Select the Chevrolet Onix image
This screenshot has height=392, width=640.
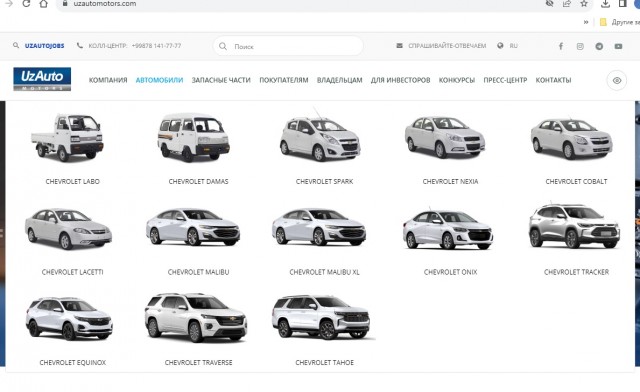[x=448, y=229]
